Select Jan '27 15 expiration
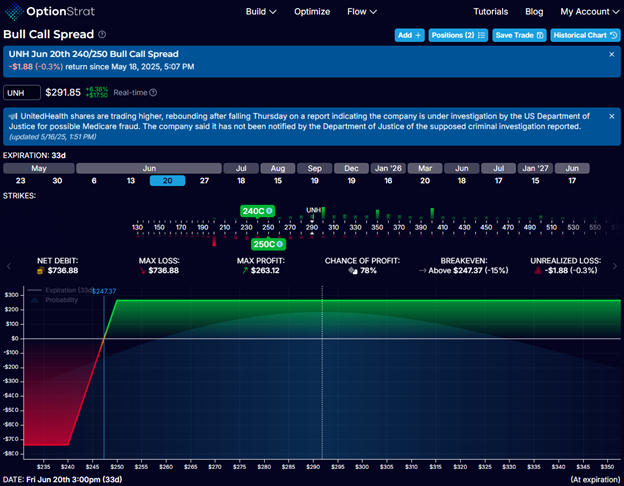 (535, 181)
